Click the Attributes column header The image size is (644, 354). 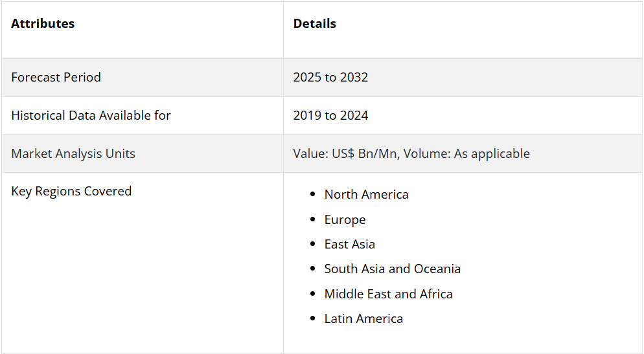tap(43, 24)
